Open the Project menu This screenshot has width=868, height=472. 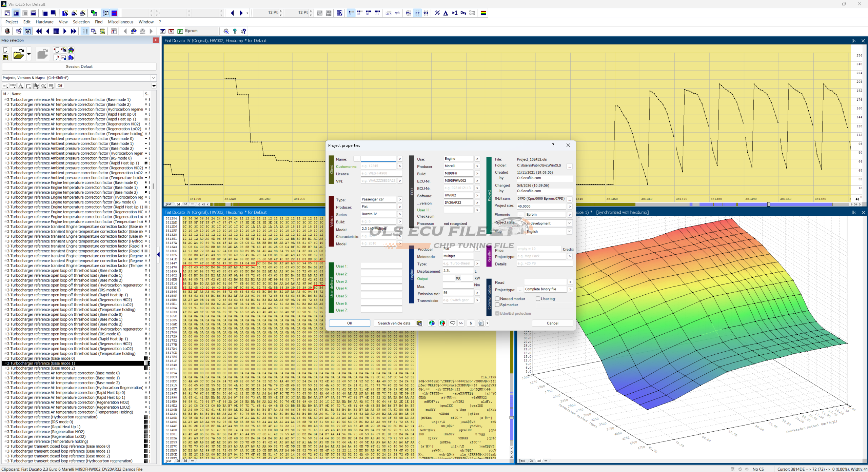click(12, 22)
